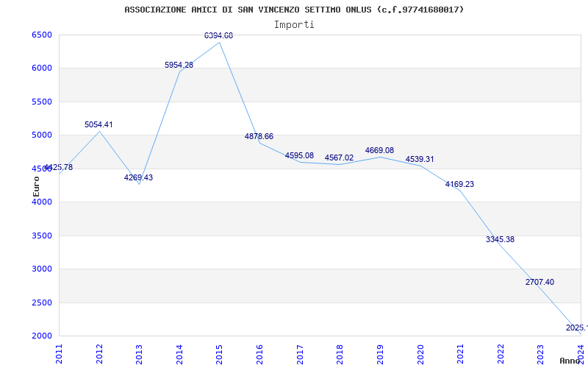Click the Anno axis label

[x=570, y=361]
